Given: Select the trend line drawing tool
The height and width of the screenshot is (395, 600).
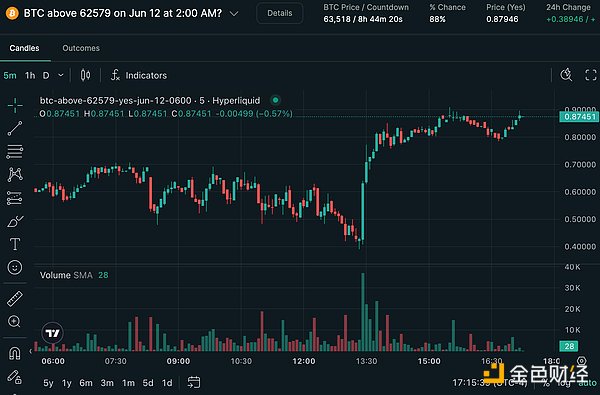Looking at the screenshot, I should tap(15, 129).
